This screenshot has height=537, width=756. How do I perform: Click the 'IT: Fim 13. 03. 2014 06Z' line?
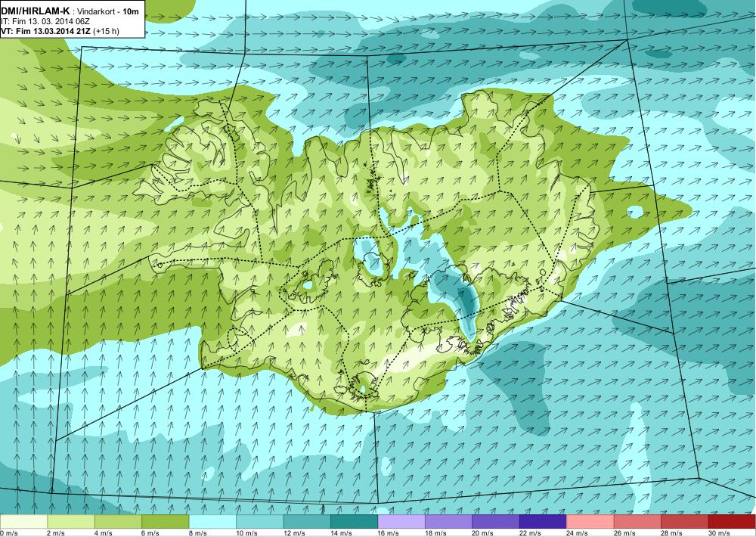tap(46, 21)
